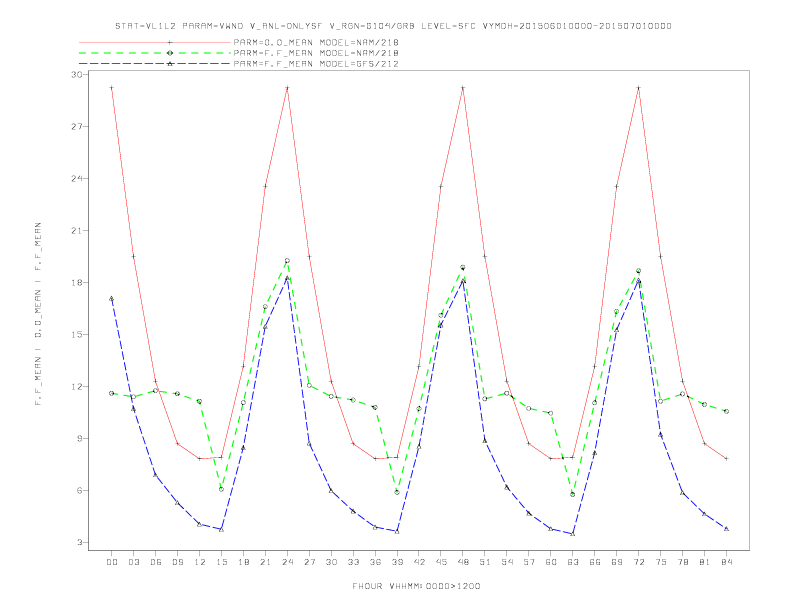Click x-axis forecast hour label 42
This screenshot has width=792, height=612.
point(419,562)
